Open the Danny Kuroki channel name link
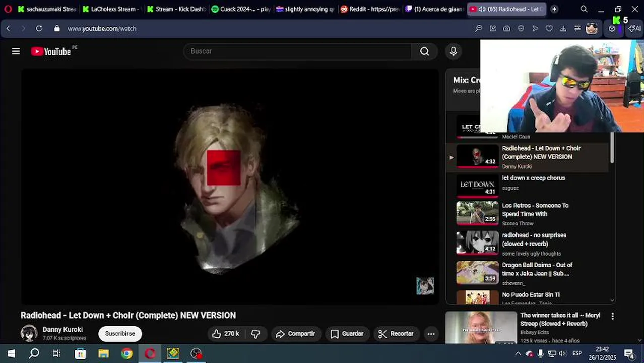 point(62,330)
